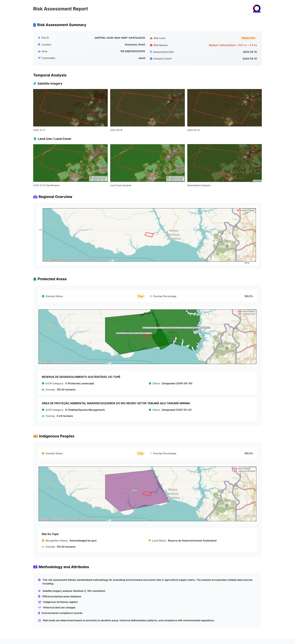Open the 2024-04-01 satellite image thumbnail
295x644 pixels.
tap(224, 108)
